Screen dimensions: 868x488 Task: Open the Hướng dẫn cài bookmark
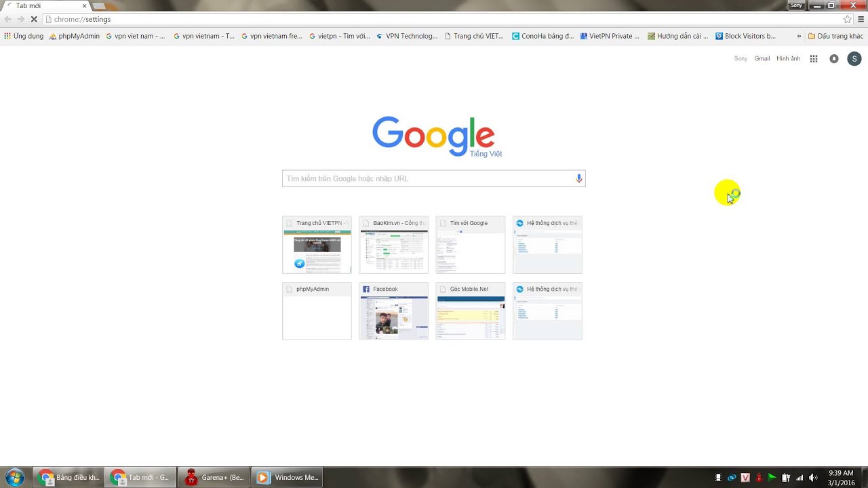(x=677, y=36)
